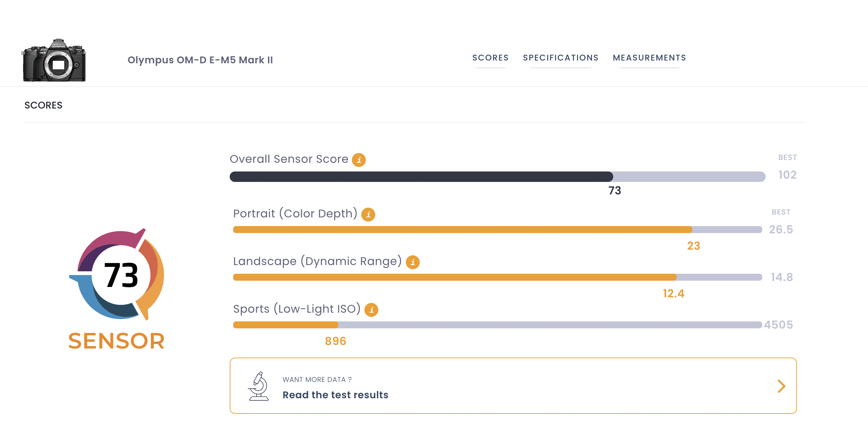The image size is (868, 432).
Task: Click info icon beside Sports (Low-Light ISO)
Action: click(x=371, y=310)
